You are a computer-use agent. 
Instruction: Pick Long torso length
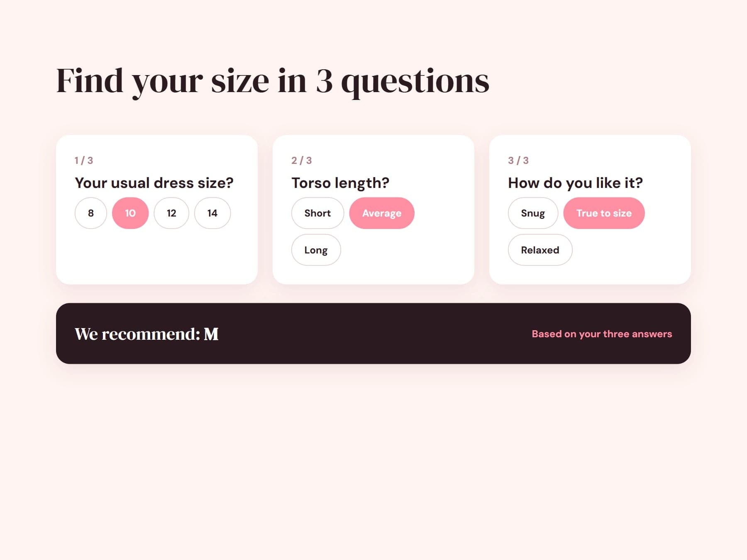coord(316,250)
